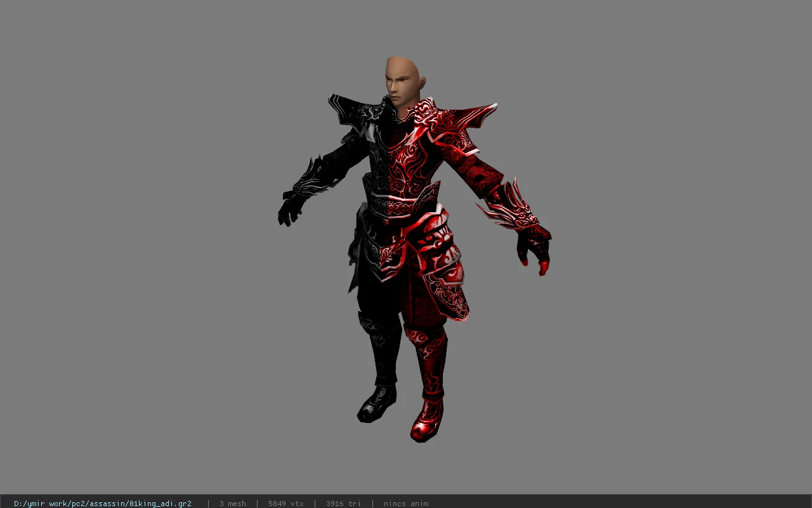This screenshot has width=812, height=508.
Task: Click the '3916 tri' triangle count
Action: pyautogui.click(x=344, y=504)
